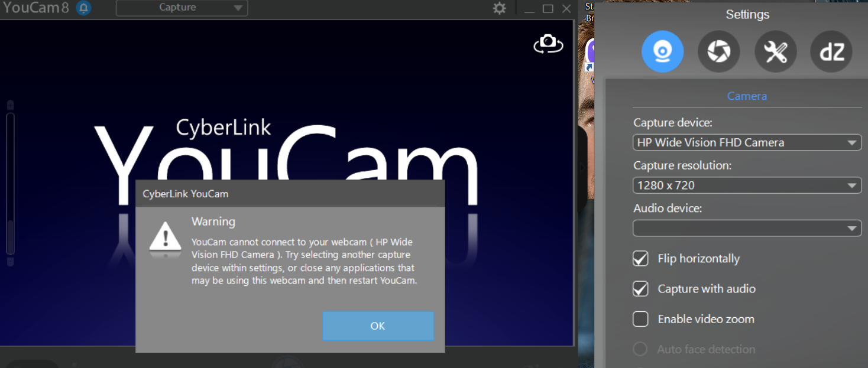Expand the empty Audio device dropdown
The height and width of the screenshot is (368, 868).
[747, 228]
